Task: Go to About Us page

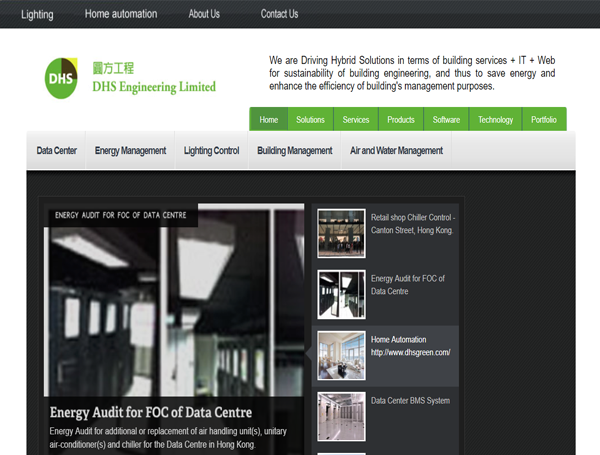Action: (204, 14)
